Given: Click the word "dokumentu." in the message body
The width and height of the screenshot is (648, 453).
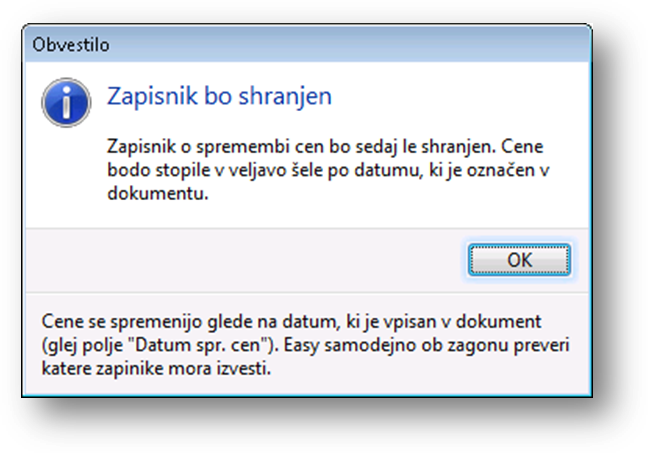Looking at the screenshot, I should coord(157,193).
